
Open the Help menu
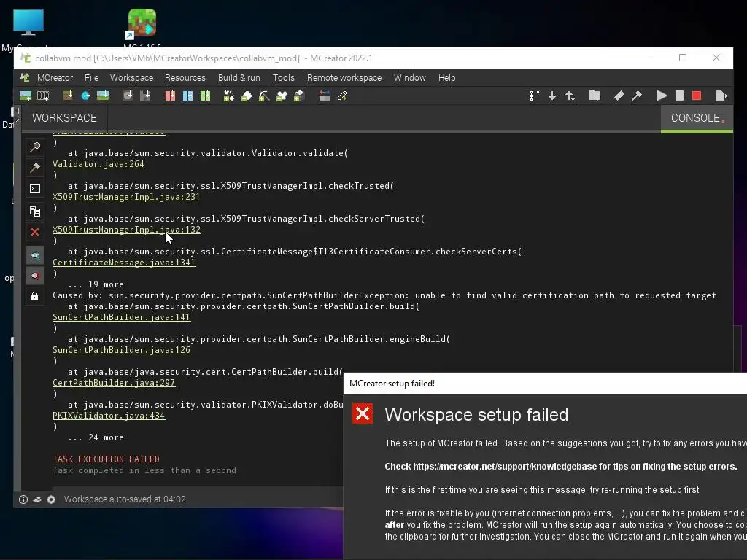coord(447,77)
